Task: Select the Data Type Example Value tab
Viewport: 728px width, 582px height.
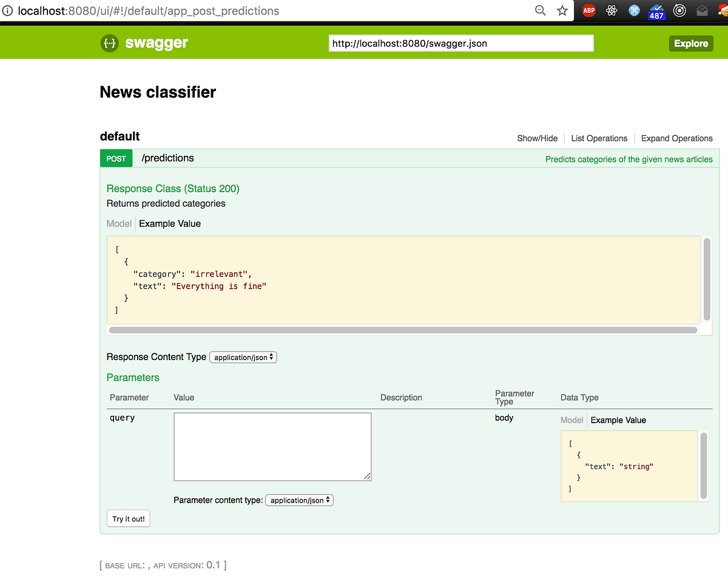Action: (x=618, y=420)
